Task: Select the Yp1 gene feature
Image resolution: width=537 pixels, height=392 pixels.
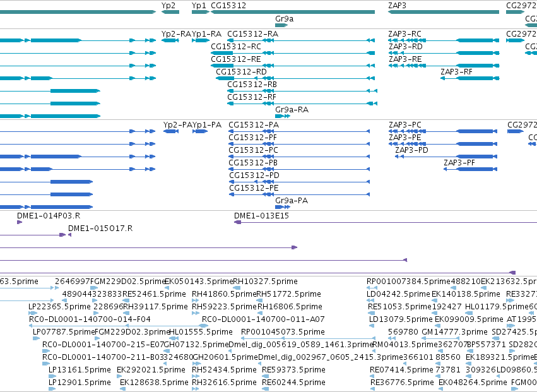Action: click(x=200, y=12)
